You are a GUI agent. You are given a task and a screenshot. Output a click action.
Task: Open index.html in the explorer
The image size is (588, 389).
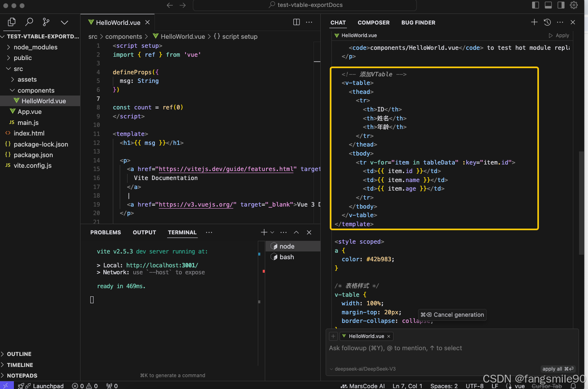coord(40,133)
